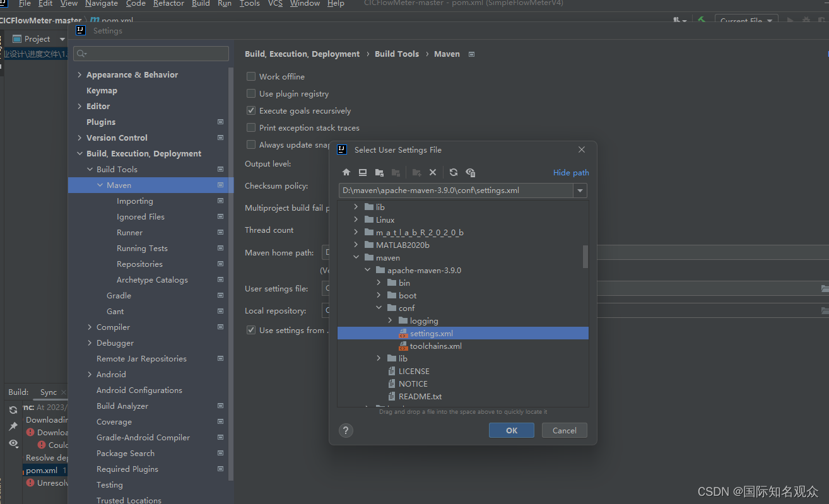The width and height of the screenshot is (829, 504).
Task: Open the VCS menu
Action: 275,3
